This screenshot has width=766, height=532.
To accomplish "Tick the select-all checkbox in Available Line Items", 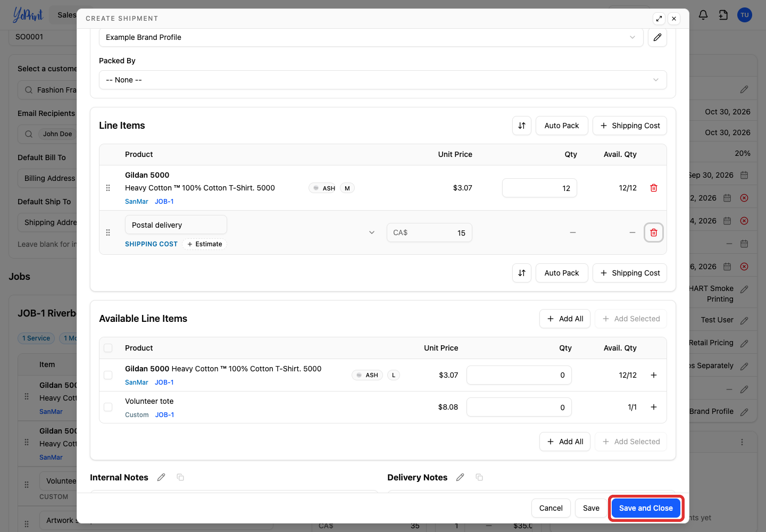I will coord(108,348).
